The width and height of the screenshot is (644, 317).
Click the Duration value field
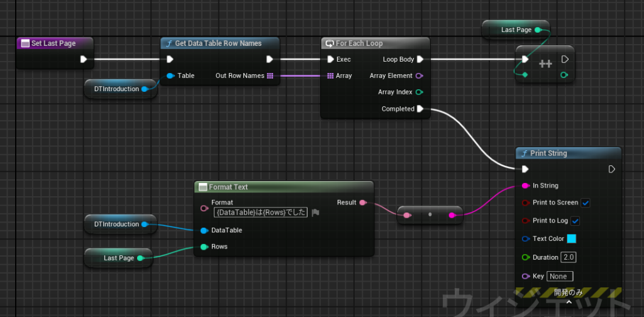click(569, 257)
